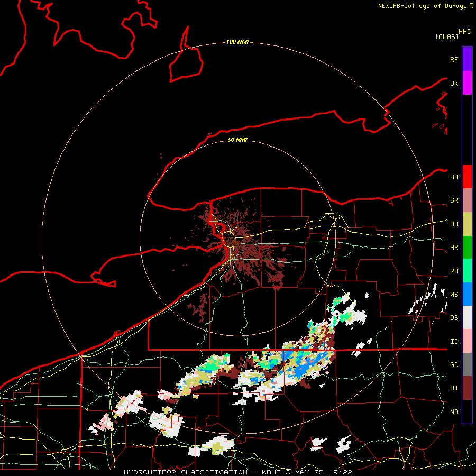Select the GC gray legend swatch
The height and width of the screenshot is (476, 476).
coord(467,364)
